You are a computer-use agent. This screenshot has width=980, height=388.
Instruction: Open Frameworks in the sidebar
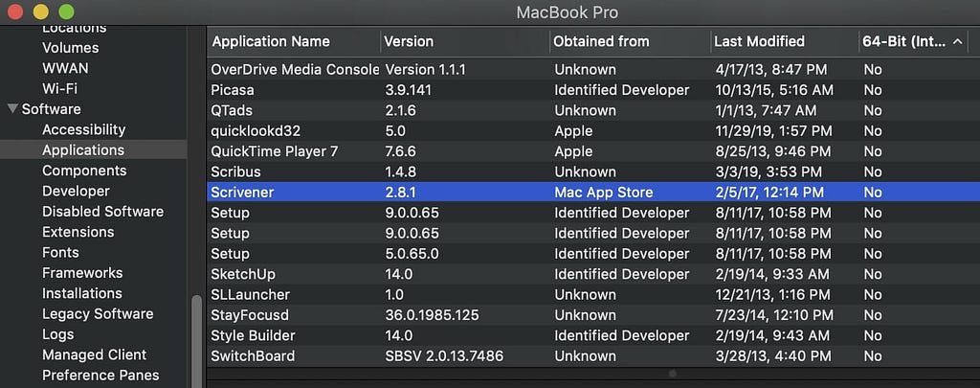pyautogui.click(x=82, y=273)
